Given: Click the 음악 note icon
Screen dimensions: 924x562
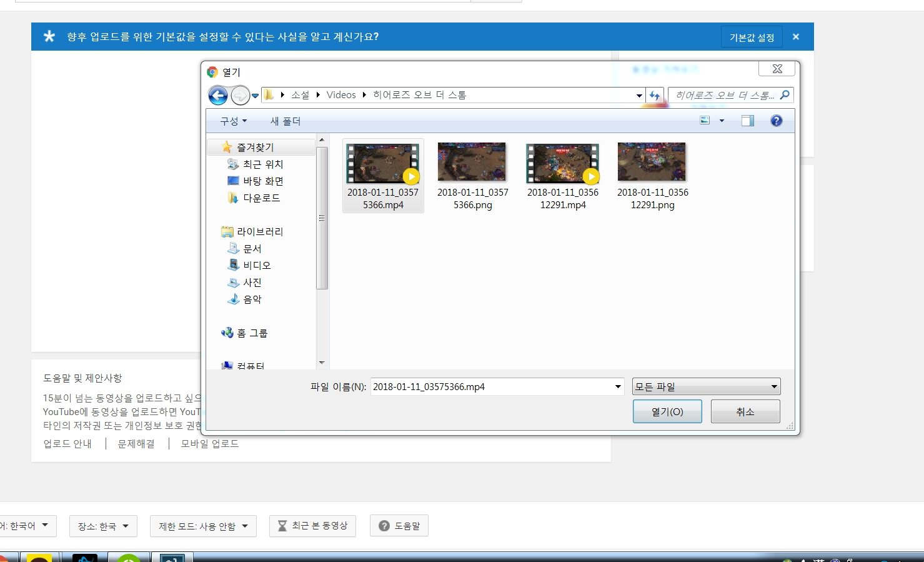Looking at the screenshot, I should [233, 299].
